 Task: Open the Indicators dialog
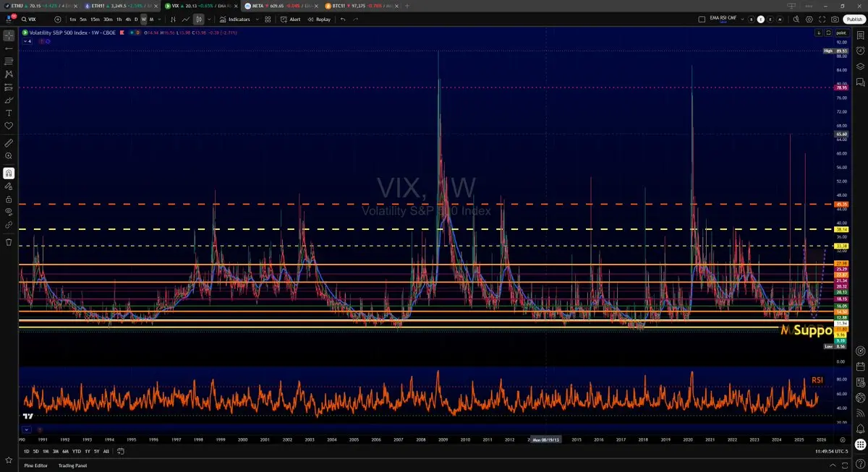pyautogui.click(x=235, y=19)
